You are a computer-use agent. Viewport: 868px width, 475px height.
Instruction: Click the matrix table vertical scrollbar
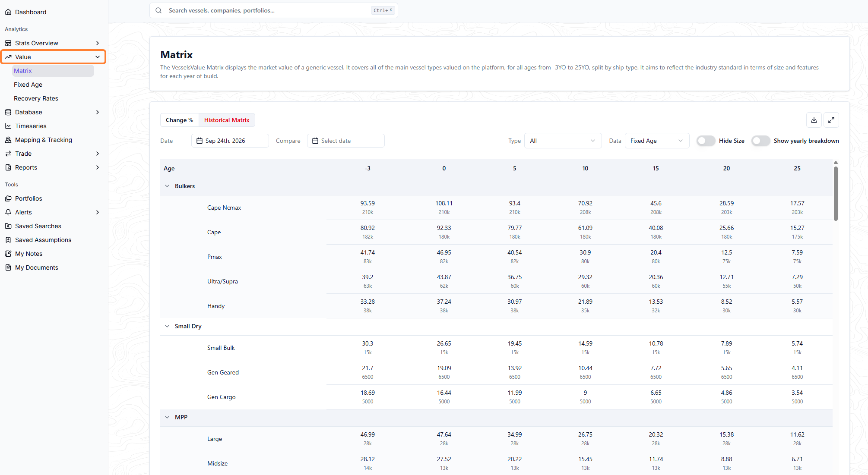tap(836, 194)
